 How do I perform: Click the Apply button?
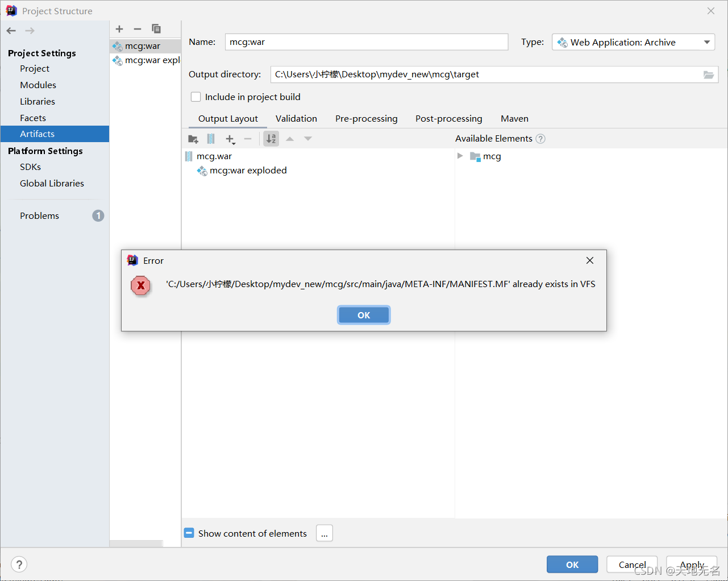pyautogui.click(x=692, y=565)
